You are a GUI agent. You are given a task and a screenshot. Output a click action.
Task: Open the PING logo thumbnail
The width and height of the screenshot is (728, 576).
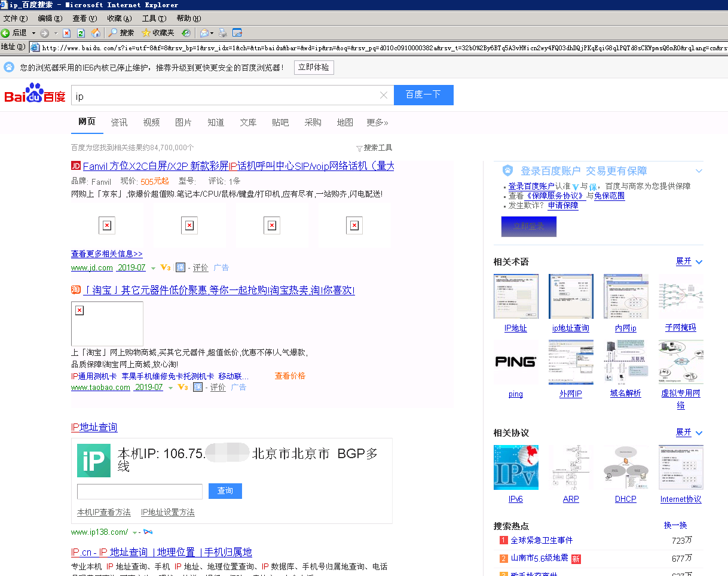[x=516, y=362]
